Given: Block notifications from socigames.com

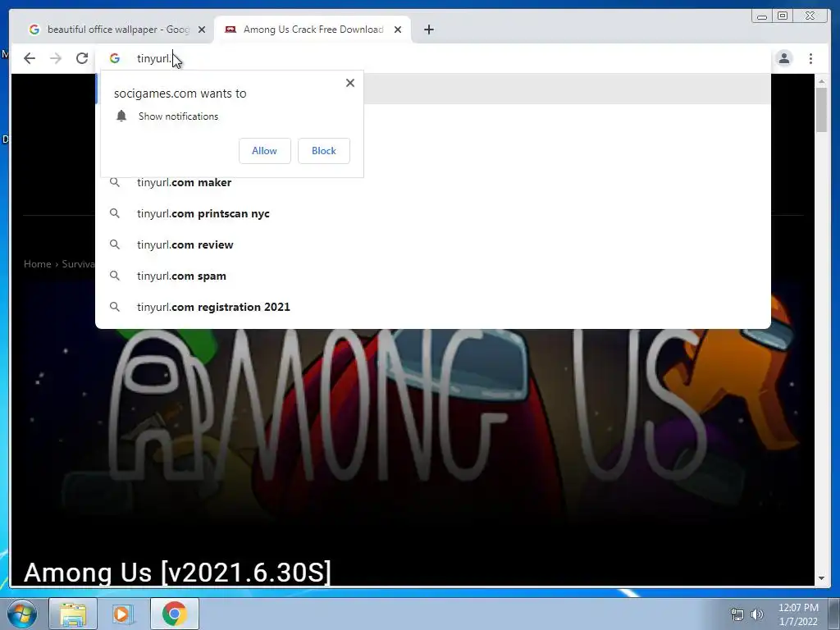Looking at the screenshot, I should click(x=323, y=151).
